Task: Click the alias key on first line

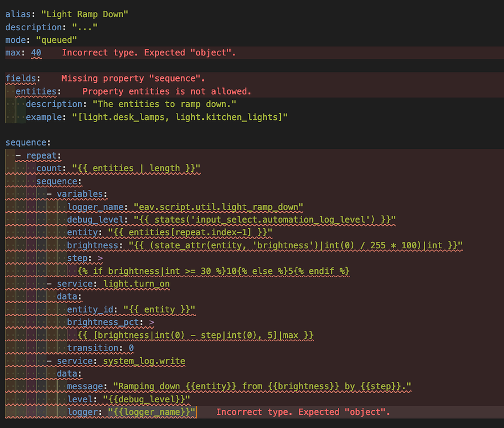Action: coord(18,14)
